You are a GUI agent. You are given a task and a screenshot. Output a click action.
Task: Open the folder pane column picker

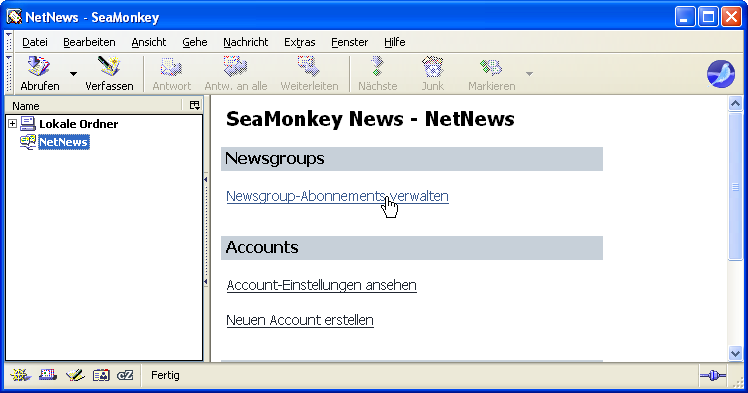pyautogui.click(x=195, y=105)
